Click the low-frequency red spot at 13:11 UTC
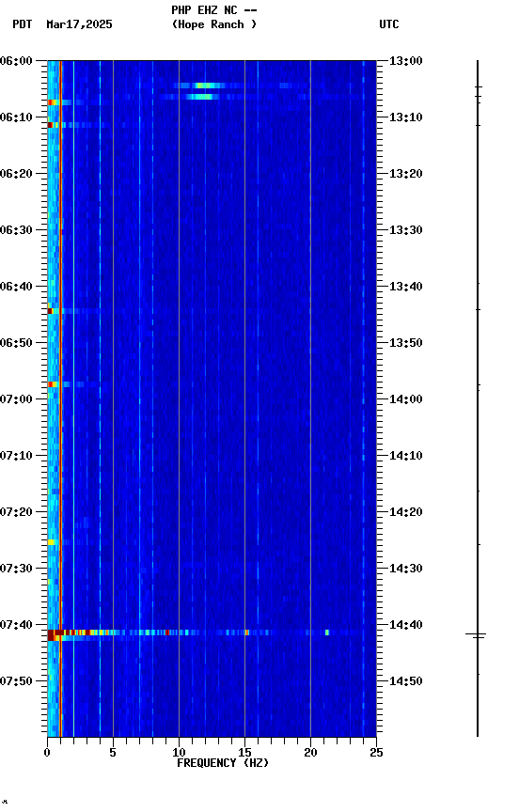Viewport: 519px width, 812px height. pos(50,125)
